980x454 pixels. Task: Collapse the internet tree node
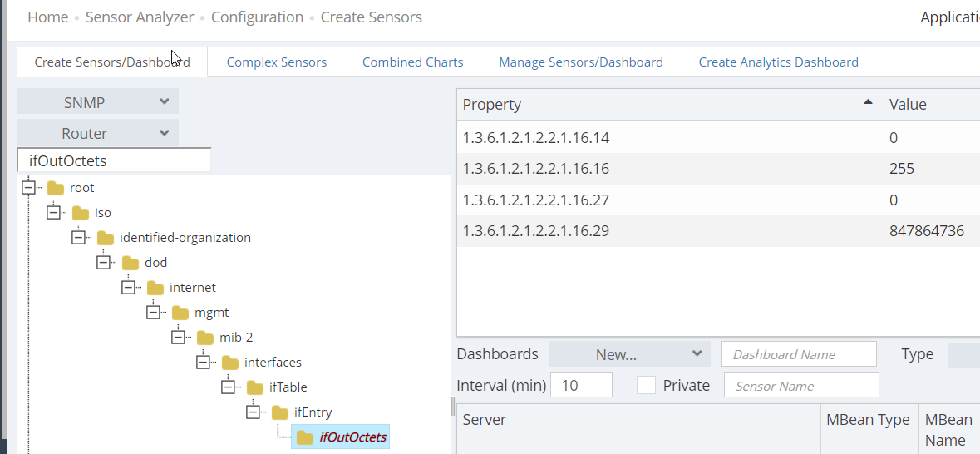129,288
